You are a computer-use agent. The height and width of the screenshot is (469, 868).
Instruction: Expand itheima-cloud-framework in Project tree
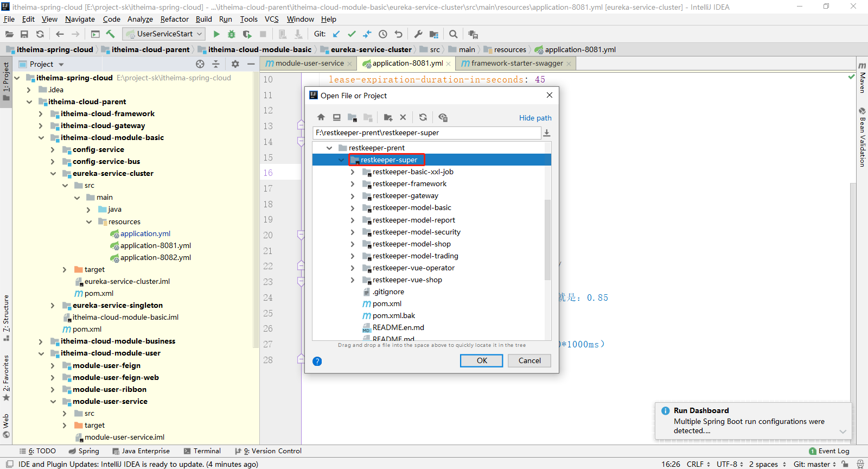[x=41, y=114]
